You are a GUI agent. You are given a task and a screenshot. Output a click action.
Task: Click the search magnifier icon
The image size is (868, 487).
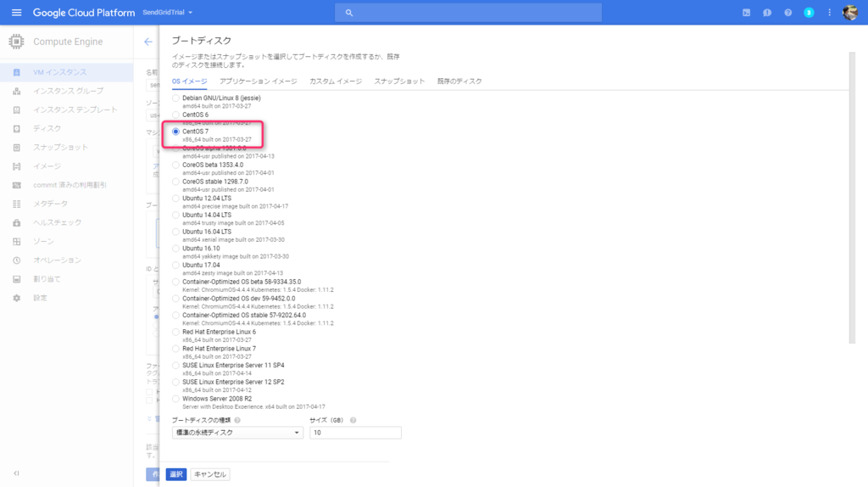tap(348, 13)
